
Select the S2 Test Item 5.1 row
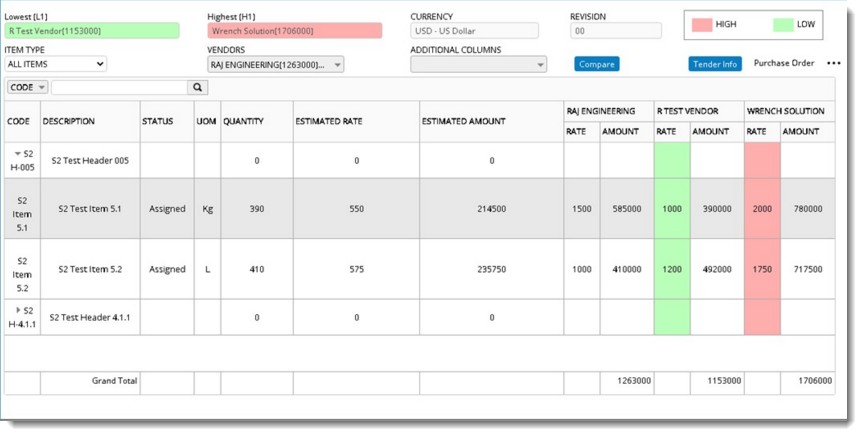point(89,209)
